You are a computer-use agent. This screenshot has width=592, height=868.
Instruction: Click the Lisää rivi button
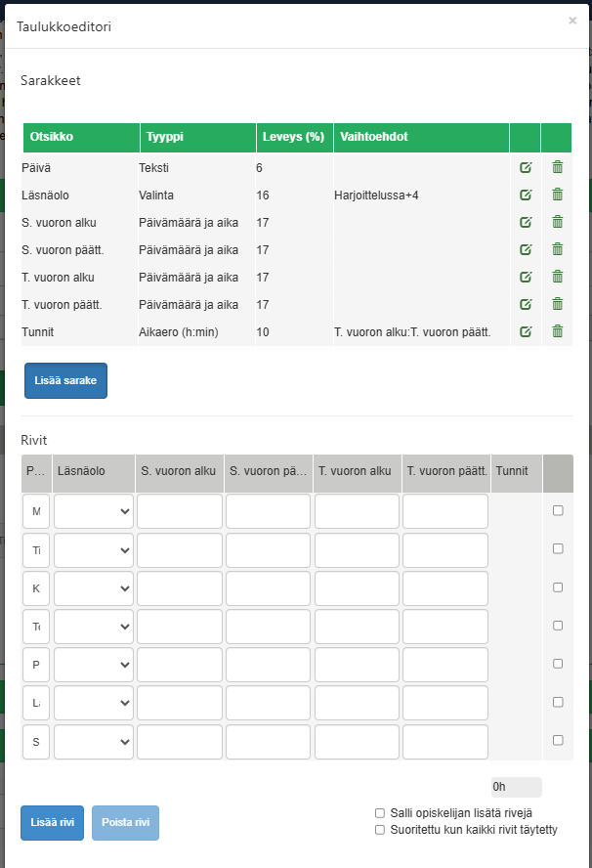pyautogui.click(x=53, y=822)
